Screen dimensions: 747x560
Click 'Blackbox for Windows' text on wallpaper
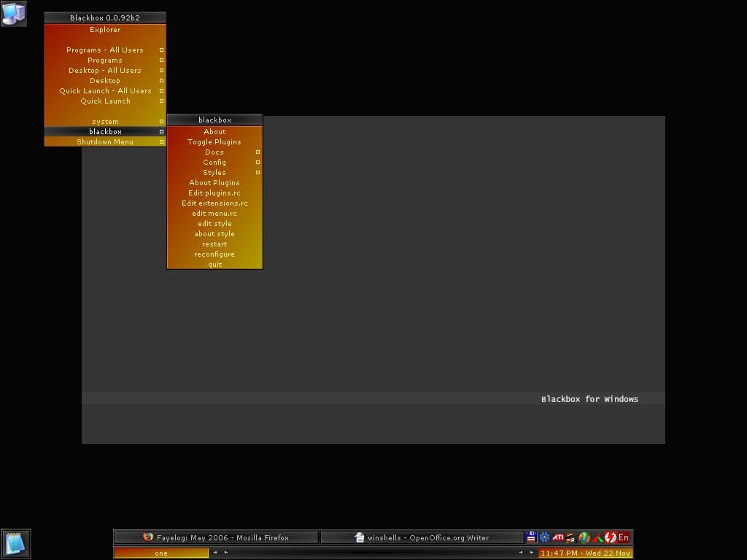[x=589, y=399]
